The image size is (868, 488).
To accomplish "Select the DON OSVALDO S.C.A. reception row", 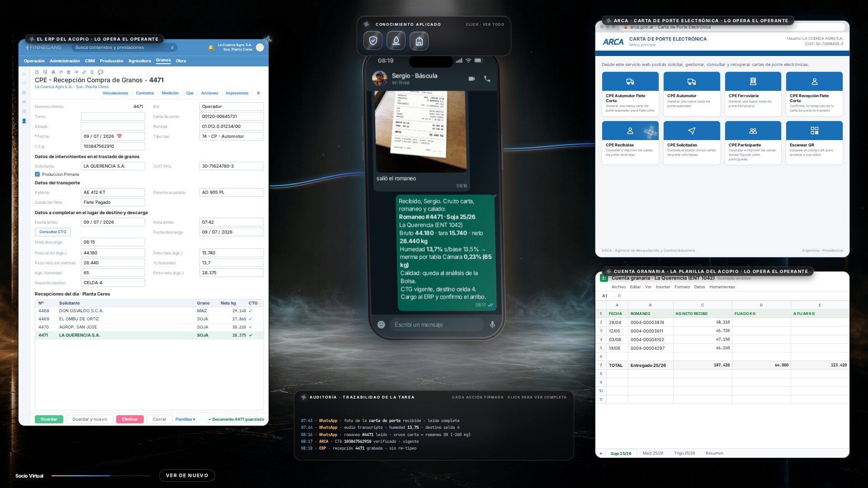I will 149,311.
